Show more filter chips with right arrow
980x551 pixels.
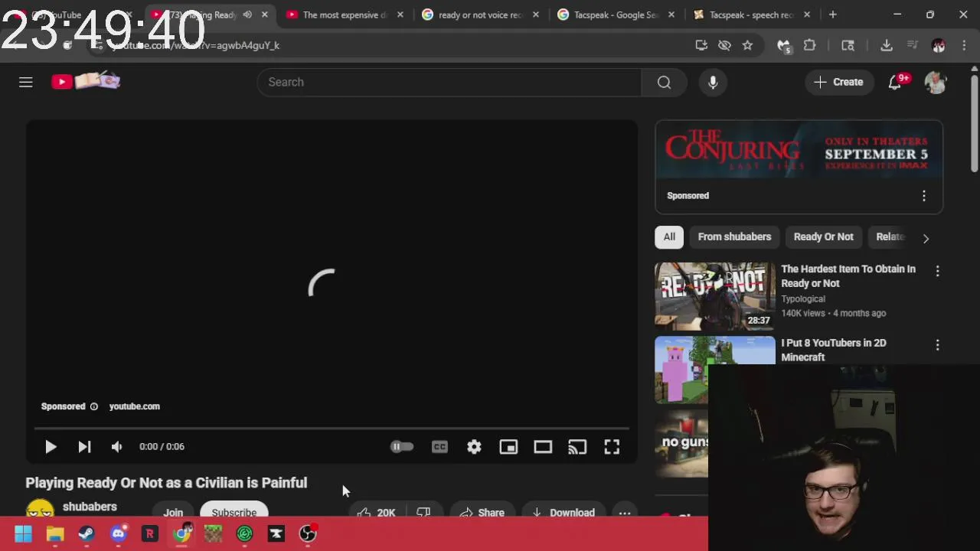point(926,238)
